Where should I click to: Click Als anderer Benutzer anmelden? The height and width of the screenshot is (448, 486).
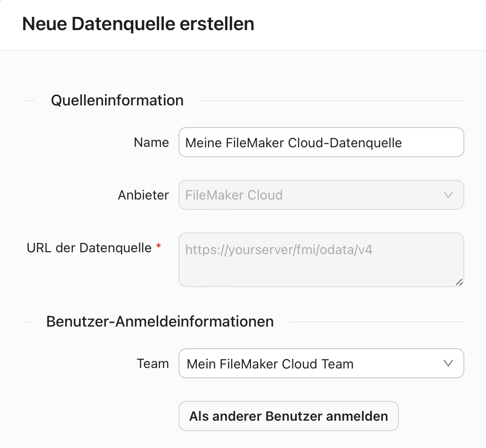tap(288, 416)
